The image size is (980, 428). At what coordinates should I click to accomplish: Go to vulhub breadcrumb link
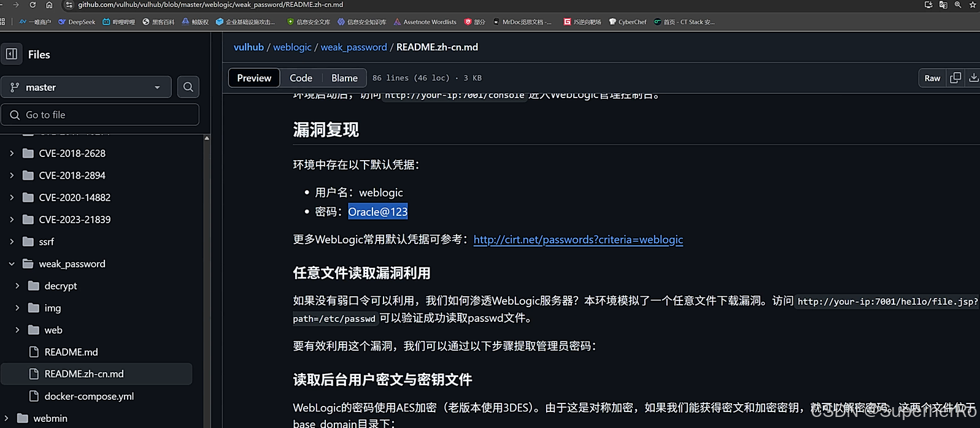(x=249, y=47)
